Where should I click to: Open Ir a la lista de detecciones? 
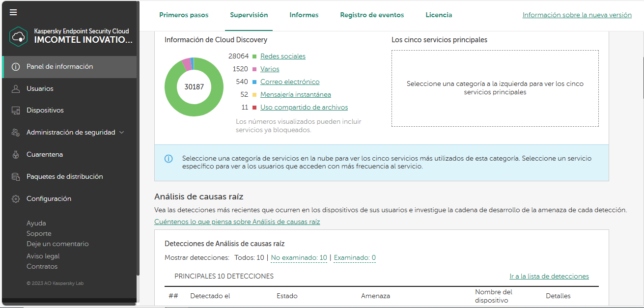point(549,277)
